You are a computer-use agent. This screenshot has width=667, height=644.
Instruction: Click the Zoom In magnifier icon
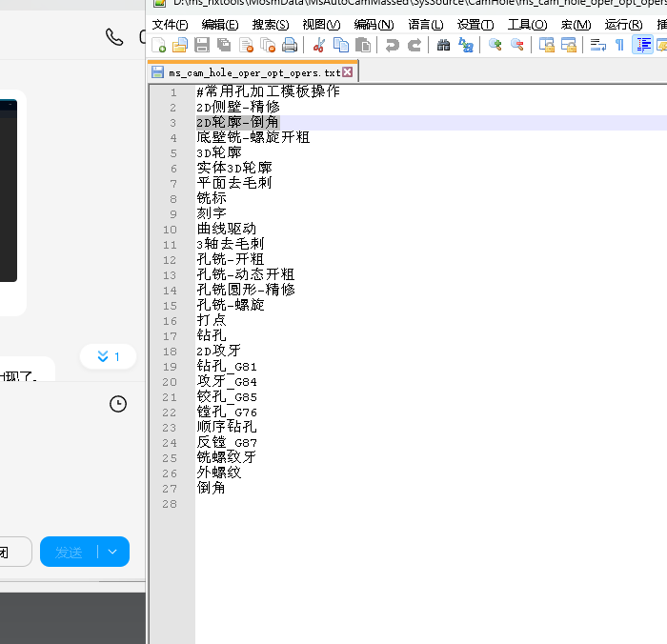(495, 45)
